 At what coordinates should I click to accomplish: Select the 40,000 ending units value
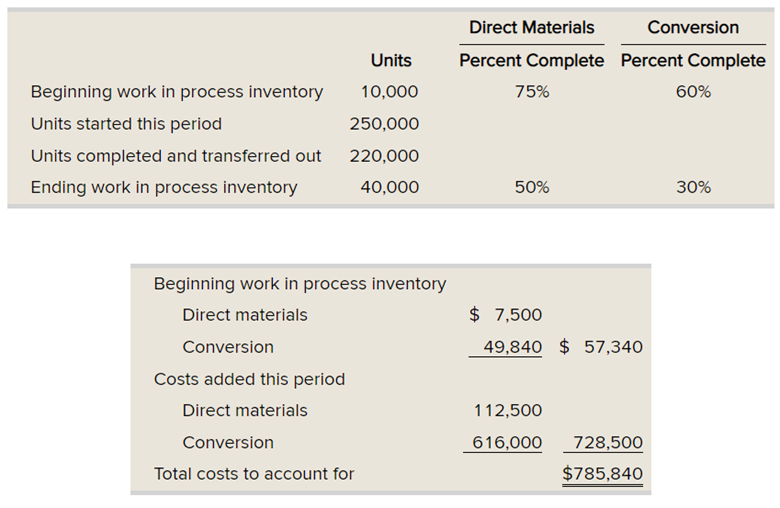pos(388,187)
